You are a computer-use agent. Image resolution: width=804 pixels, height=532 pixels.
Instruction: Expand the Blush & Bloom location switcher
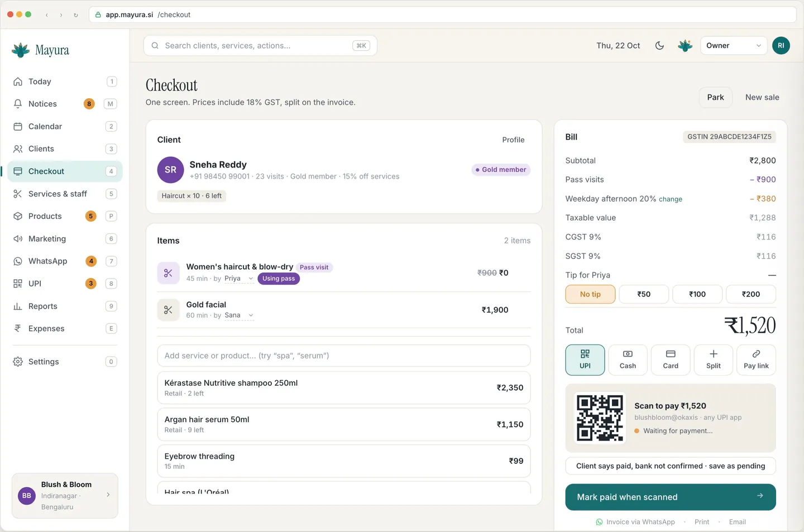point(65,496)
